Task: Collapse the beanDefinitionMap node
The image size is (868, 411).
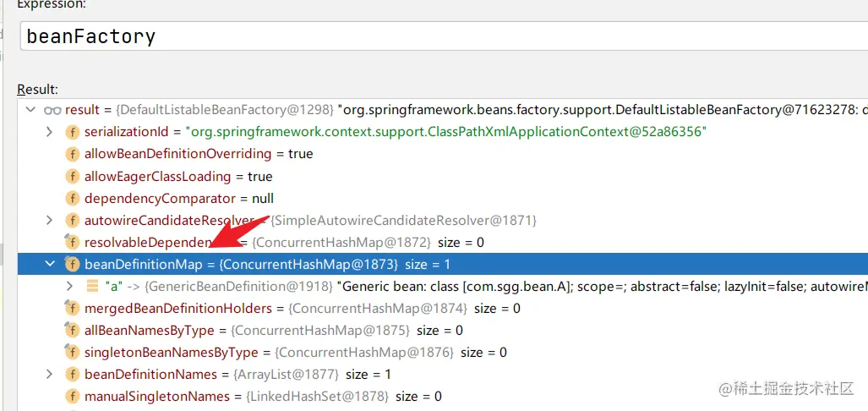Action: tap(50, 264)
